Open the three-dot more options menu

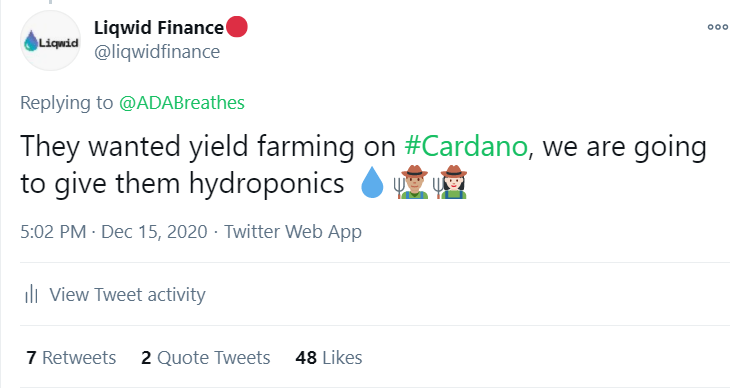tap(718, 27)
